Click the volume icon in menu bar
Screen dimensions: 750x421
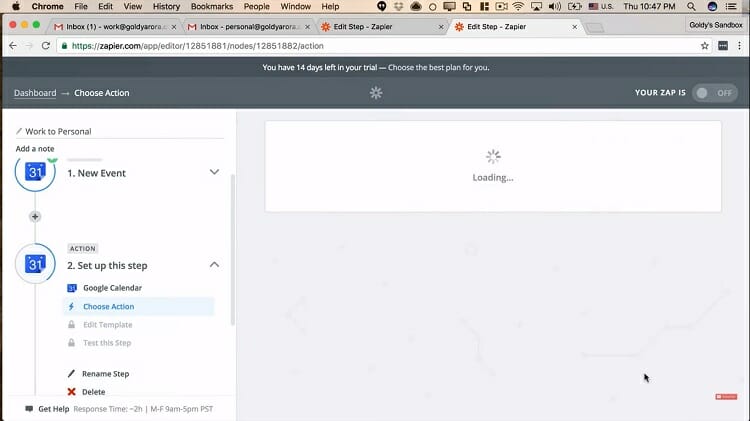pos(555,6)
